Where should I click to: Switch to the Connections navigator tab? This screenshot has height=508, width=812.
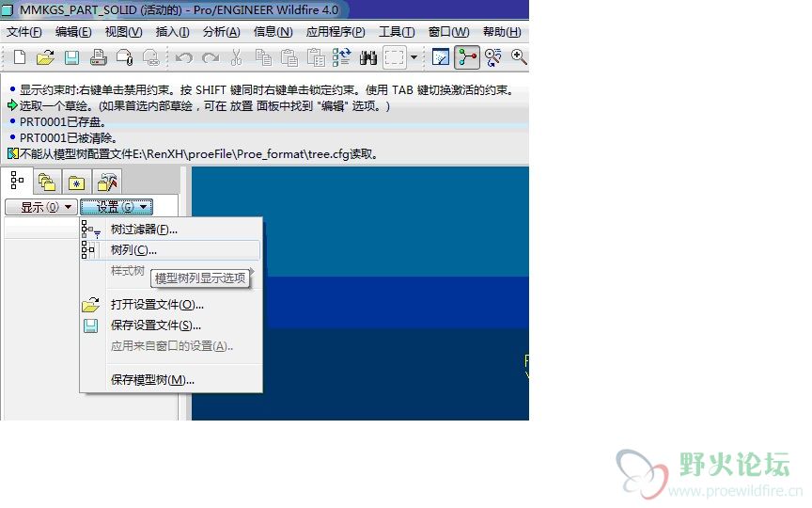[x=107, y=182]
